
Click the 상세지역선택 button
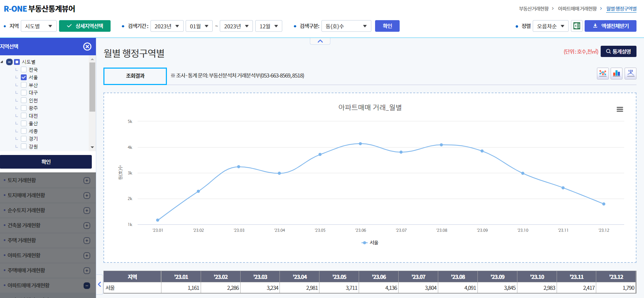85,26
